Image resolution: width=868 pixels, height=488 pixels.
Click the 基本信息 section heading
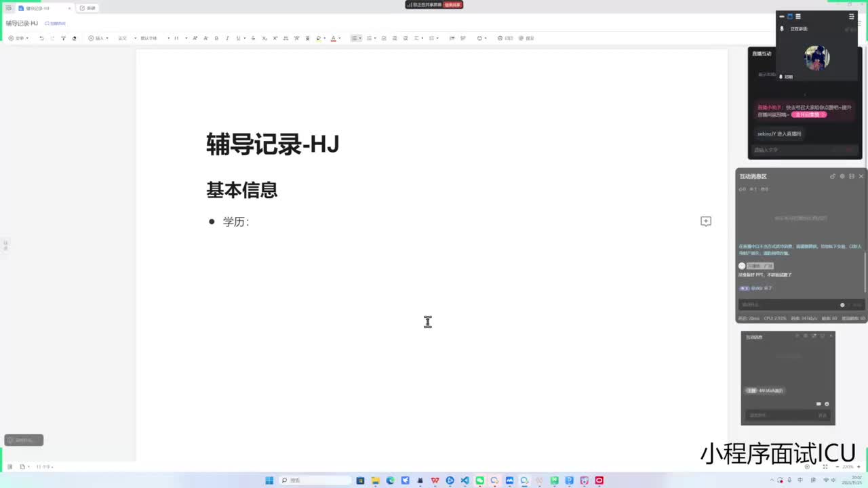click(x=242, y=190)
